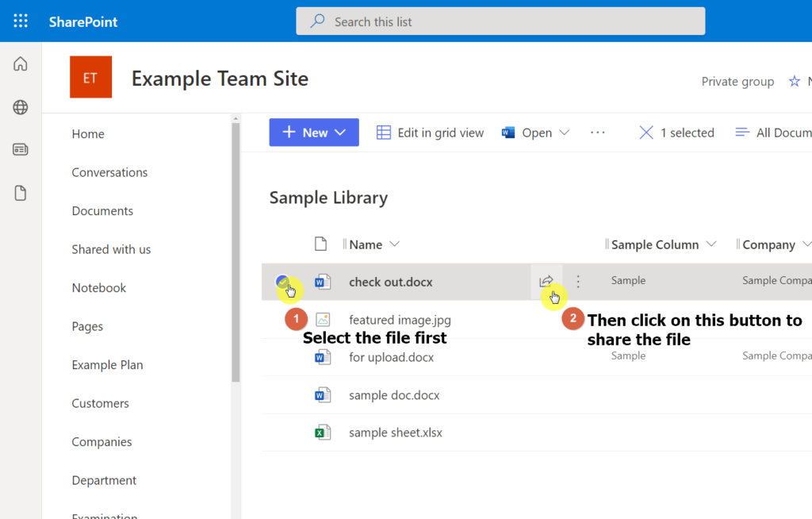Click the file type column header icon
This screenshot has height=519, width=812.
[320, 244]
